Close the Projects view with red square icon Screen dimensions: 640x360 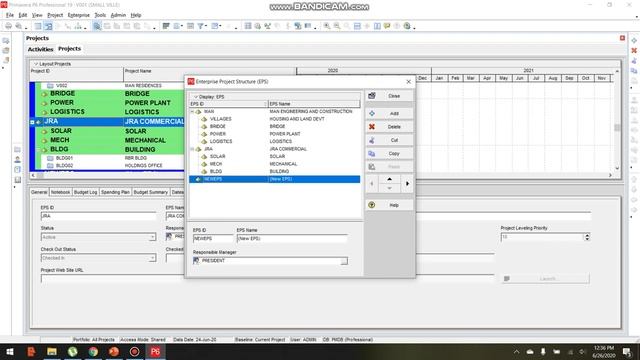pyautogui.click(x=622, y=38)
